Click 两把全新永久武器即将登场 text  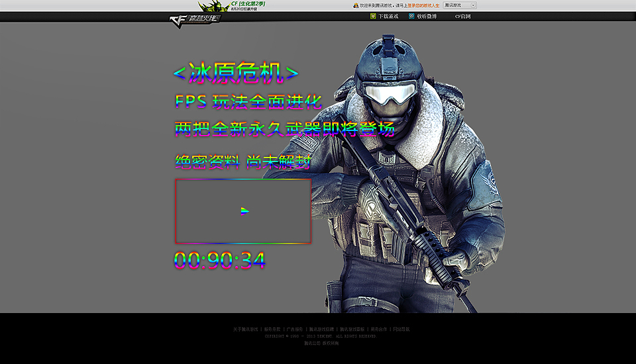[284, 129]
